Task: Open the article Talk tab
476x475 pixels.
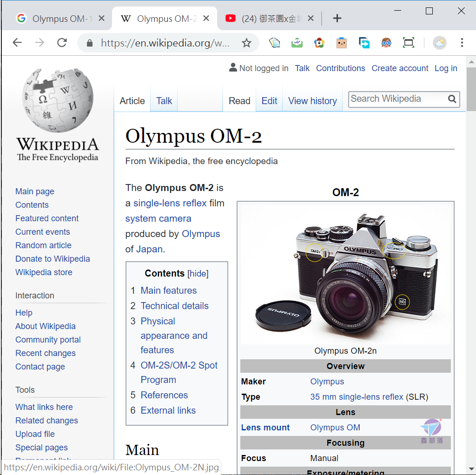Action: coord(164,101)
